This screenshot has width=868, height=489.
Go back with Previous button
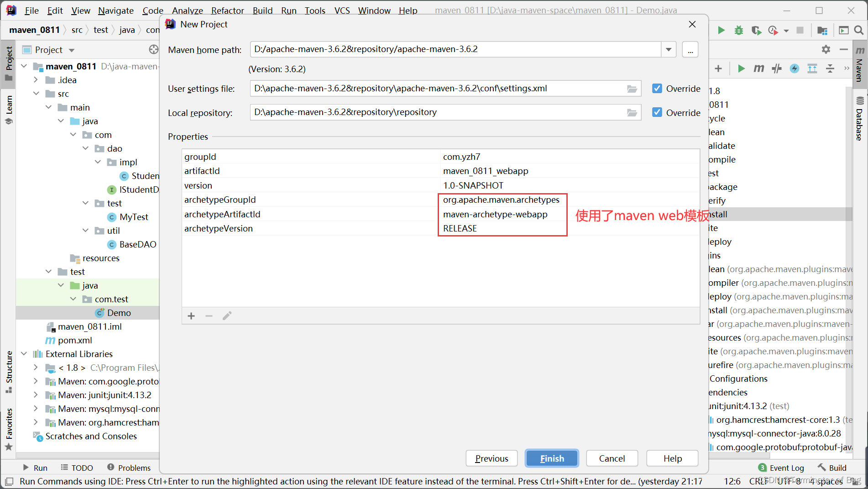tap(492, 458)
